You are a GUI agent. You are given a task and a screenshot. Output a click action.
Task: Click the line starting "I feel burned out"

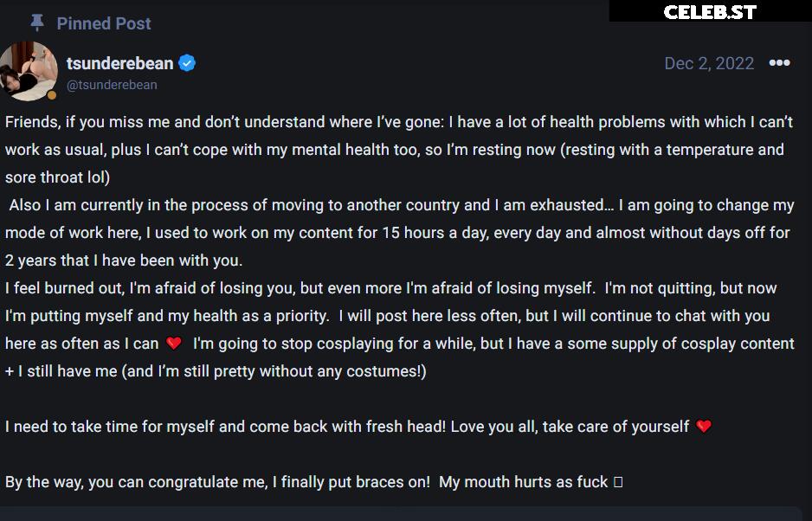[390, 288]
